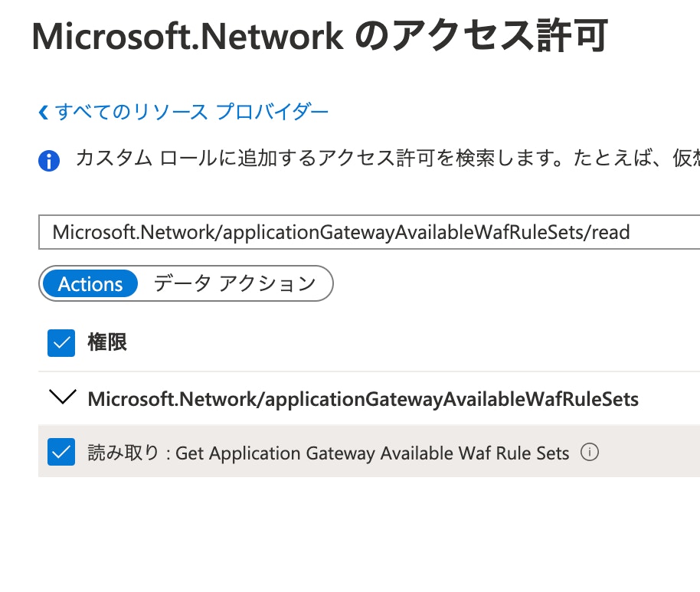Click the back chevron beside すべてのリソース プロバイダー
The image size is (700, 592).
(43, 113)
